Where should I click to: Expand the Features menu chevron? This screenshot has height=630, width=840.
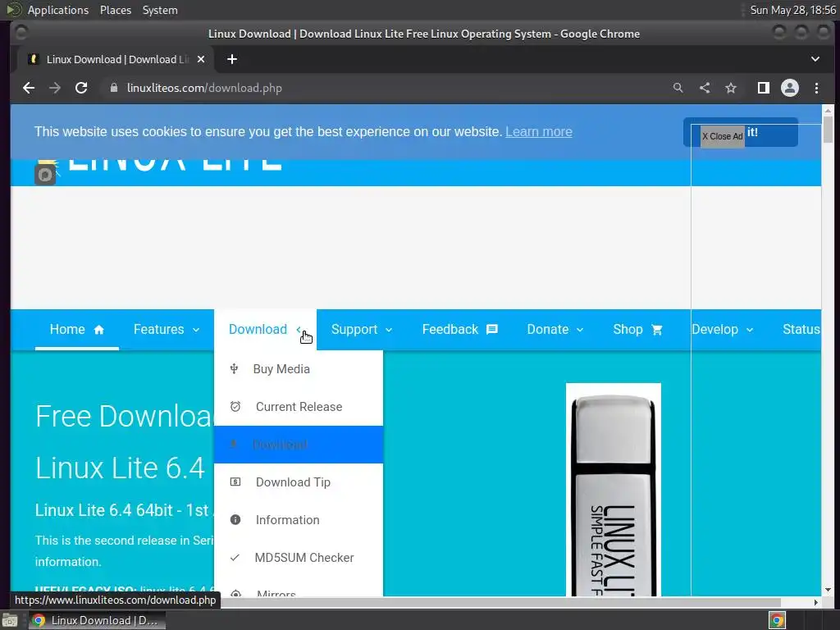[x=196, y=330]
